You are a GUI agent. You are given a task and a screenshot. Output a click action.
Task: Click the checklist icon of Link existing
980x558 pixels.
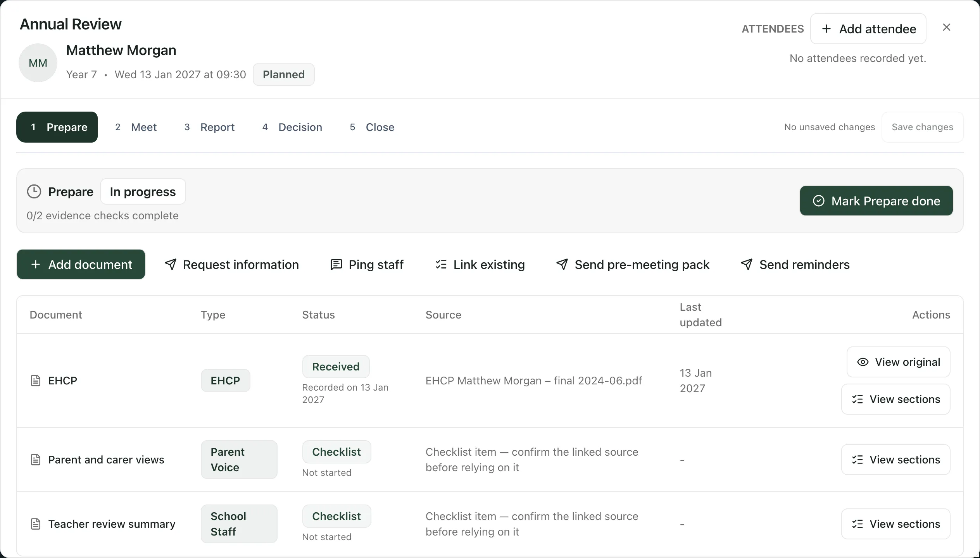click(x=441, y=264)
